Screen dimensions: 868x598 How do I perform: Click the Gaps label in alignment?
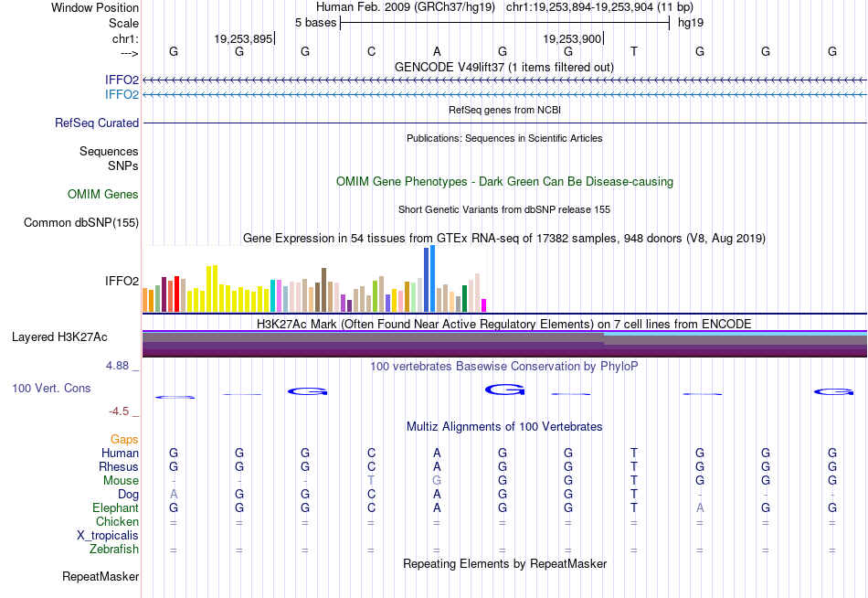point(124,440)
